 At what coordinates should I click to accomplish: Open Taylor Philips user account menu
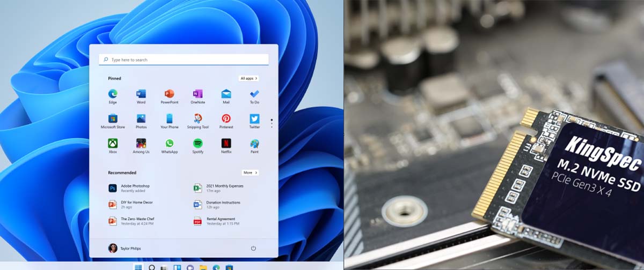pyautogui.click(x=125, y=249)
